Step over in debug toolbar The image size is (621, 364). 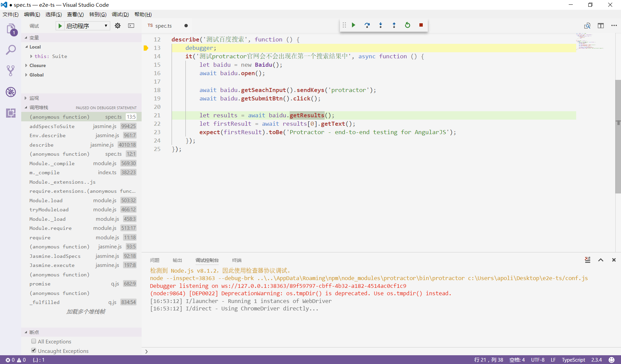tap(367, 25)
